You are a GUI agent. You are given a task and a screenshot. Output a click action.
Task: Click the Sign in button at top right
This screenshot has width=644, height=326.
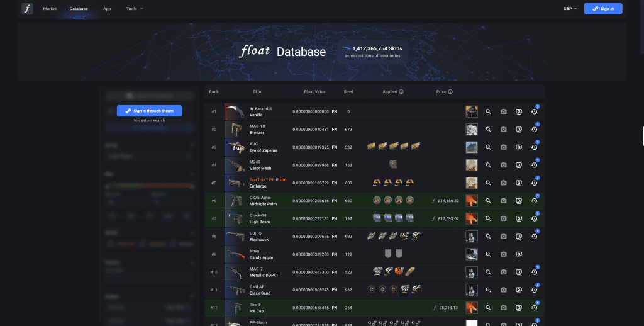[x=603, y=9]
